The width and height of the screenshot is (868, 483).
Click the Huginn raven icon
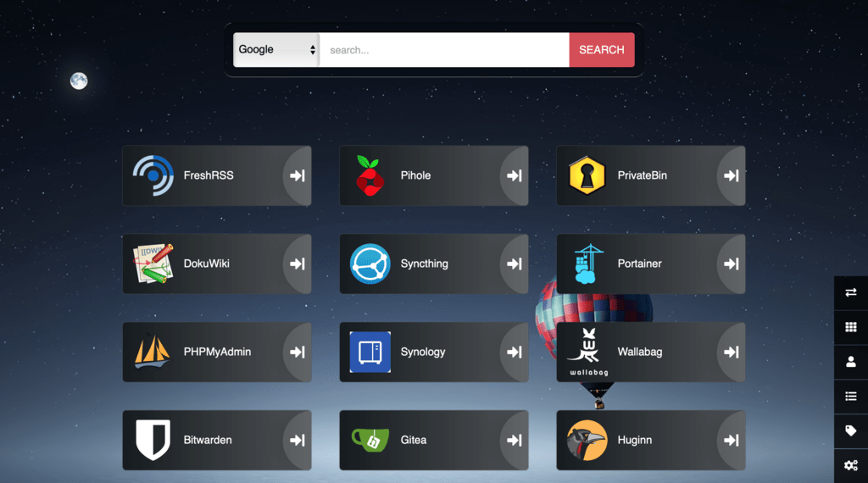[x=587, y=440]
